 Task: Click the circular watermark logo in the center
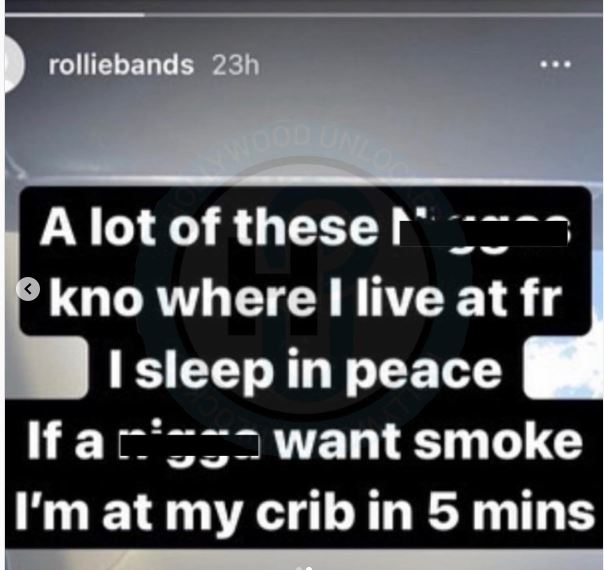pos(303,288)
